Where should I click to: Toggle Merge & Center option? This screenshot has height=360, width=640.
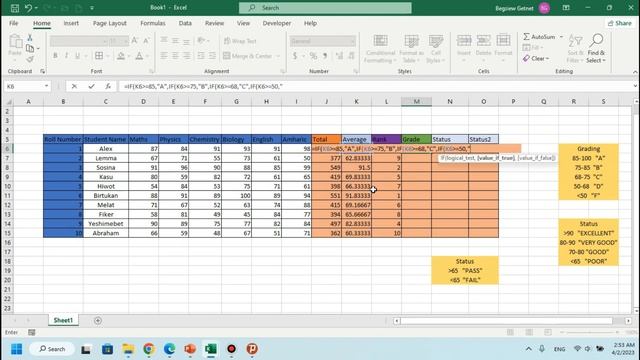[248, 56]
